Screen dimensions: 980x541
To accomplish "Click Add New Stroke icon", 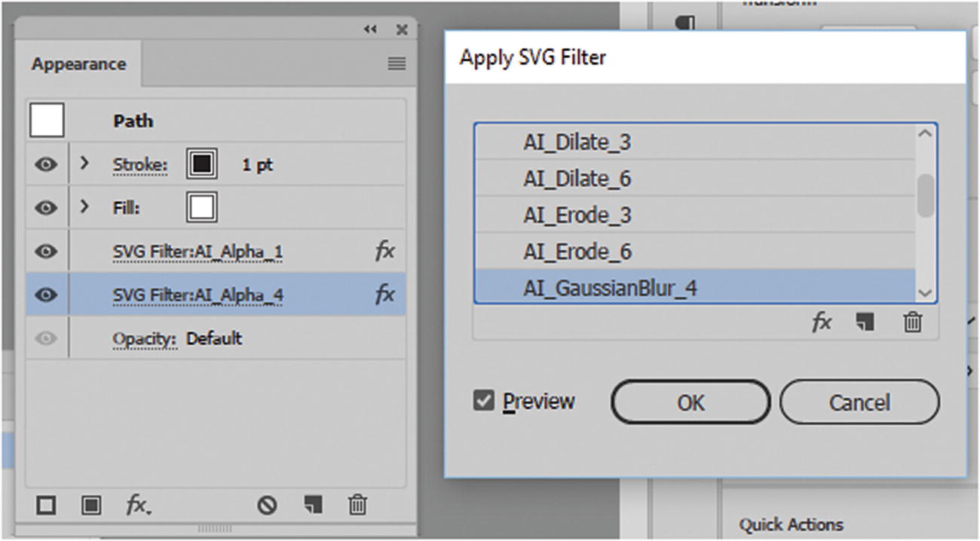I will point(46,505).
